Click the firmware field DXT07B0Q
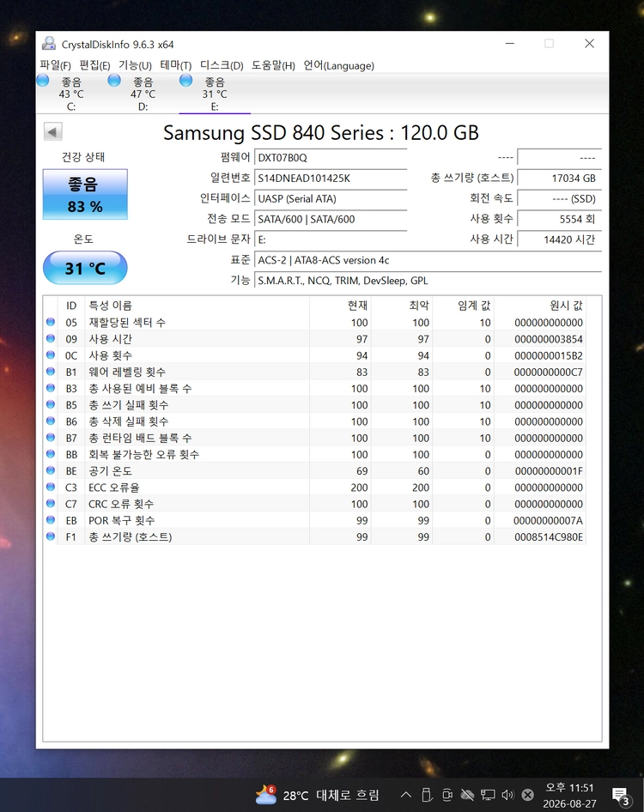The width and height of the screenshot is (644, 812). pyautogui.click(x=331, y=157)
